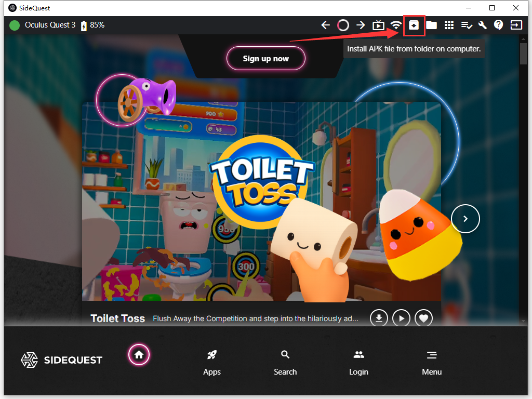Favorite Toilet Toss with the heart
This screenshot has height=399, width=532.
(x=423, y=318)
